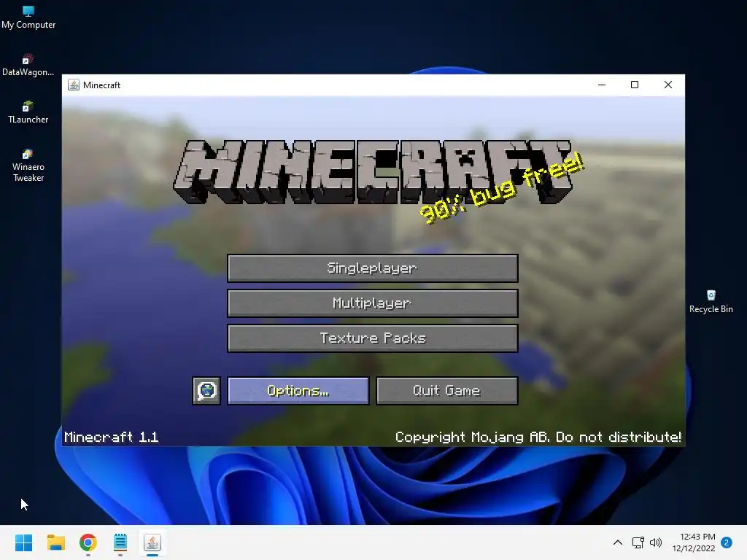
Task: Click the Minecraft title bar text
Action: [x=101, y=85]
